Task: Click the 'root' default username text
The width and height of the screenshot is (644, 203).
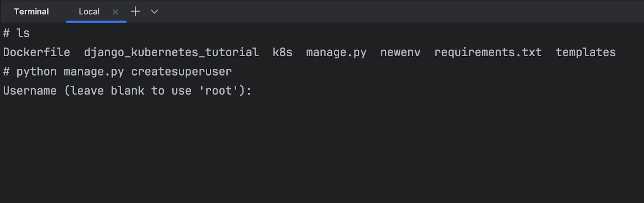Action: tap(219, 91)
